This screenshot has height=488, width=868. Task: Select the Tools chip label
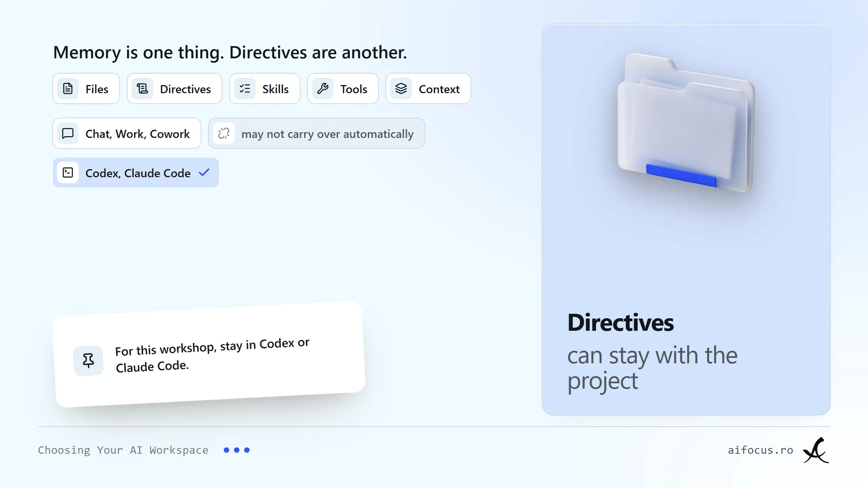(353, 89)
